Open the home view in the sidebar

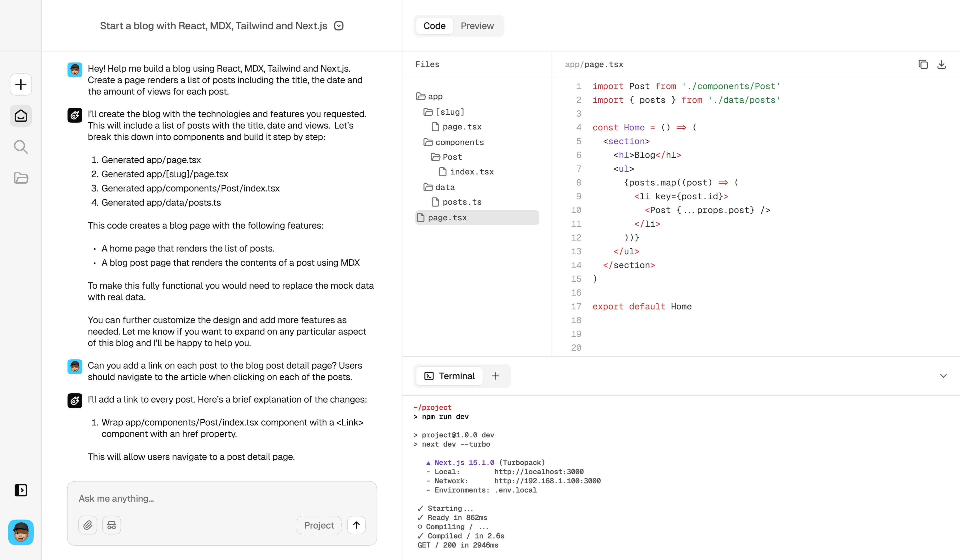point(20,115)
